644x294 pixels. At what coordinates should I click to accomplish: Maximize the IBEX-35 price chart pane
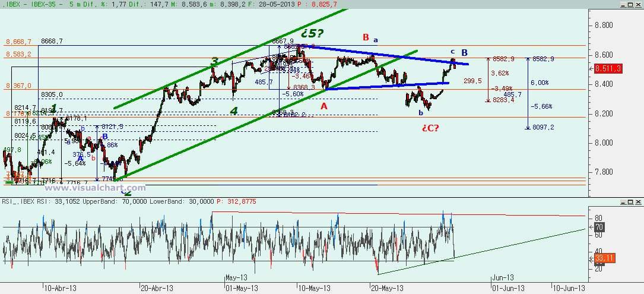pyautogui.click(x=630, y=4)
